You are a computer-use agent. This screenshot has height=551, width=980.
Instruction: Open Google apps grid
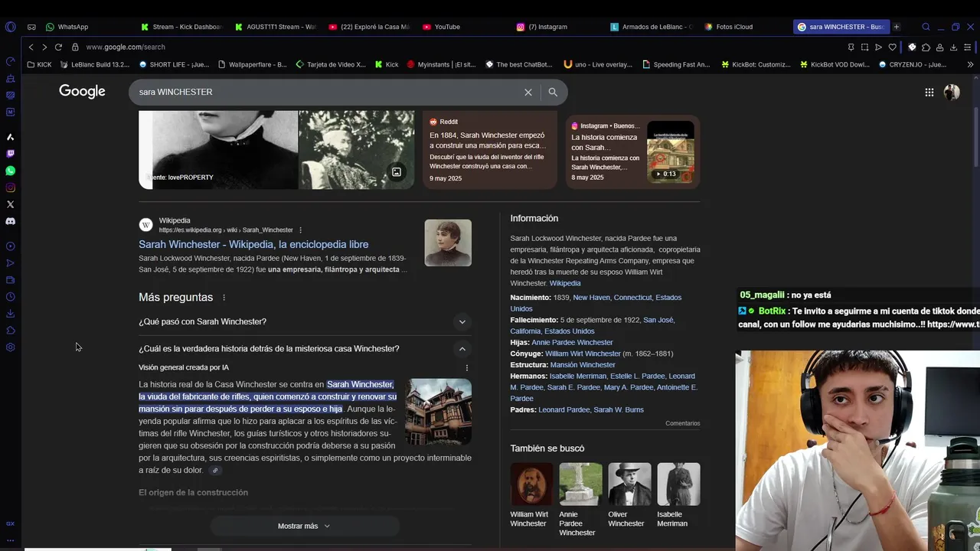coord(929,93)
